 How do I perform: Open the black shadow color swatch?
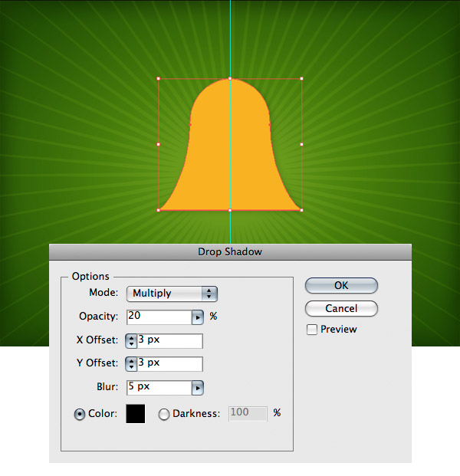136,413
